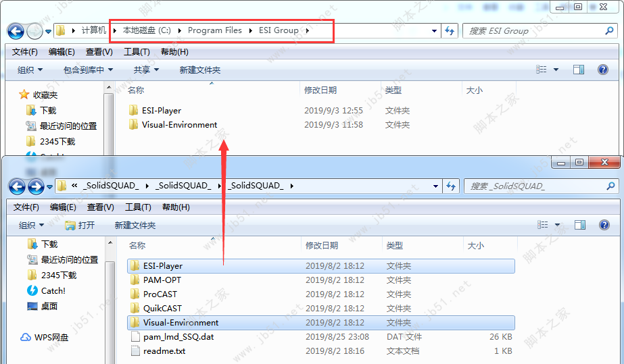Select readme.txt file icon
The width and height of the screenshot is (624, 364).
coord(135,351)
